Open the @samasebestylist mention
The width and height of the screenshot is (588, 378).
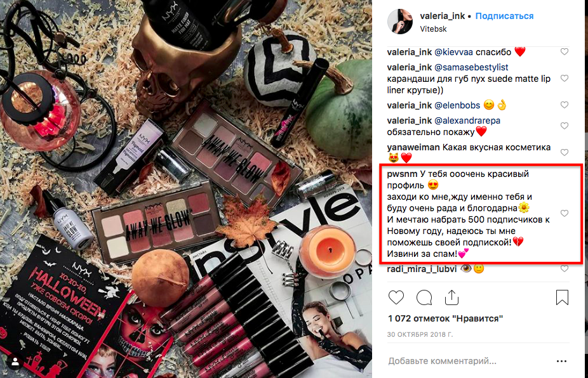[471, 67]
